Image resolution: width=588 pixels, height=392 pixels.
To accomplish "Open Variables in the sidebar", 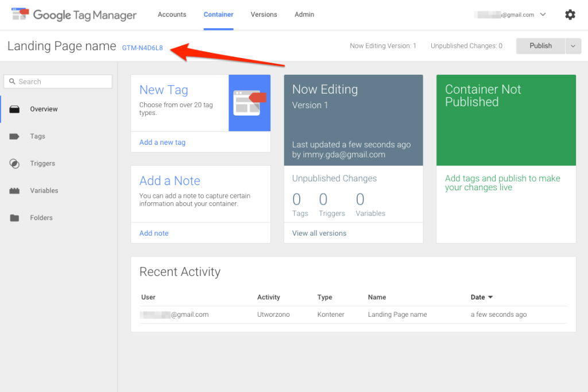I will (44, 191).
